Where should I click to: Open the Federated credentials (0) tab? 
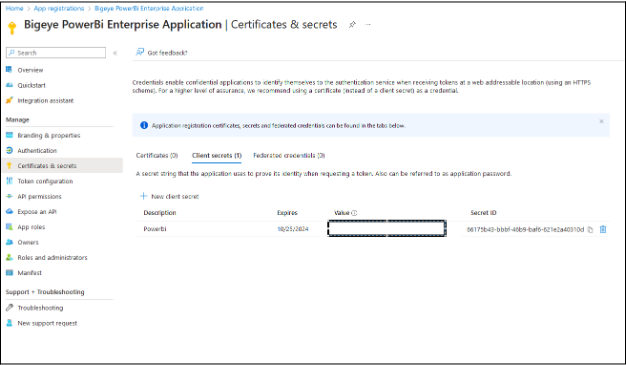(289, 155)
